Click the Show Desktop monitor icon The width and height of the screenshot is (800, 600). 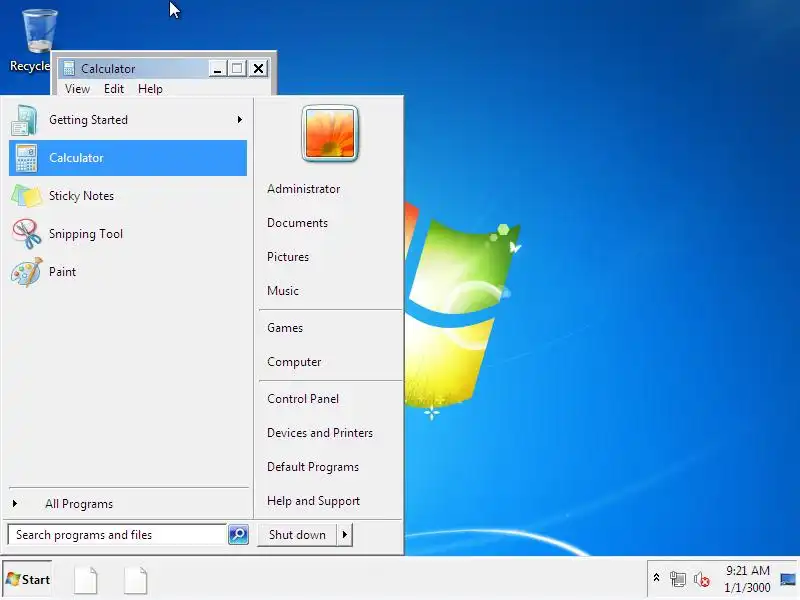(788, 579)
